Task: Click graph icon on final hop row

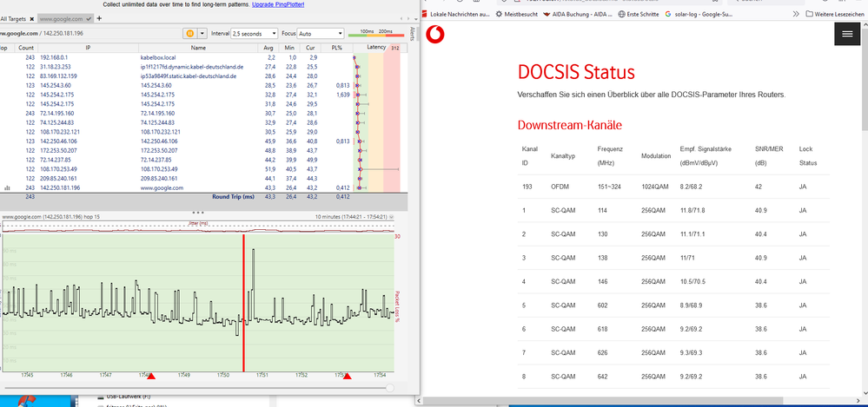Action: pos(7,188)
